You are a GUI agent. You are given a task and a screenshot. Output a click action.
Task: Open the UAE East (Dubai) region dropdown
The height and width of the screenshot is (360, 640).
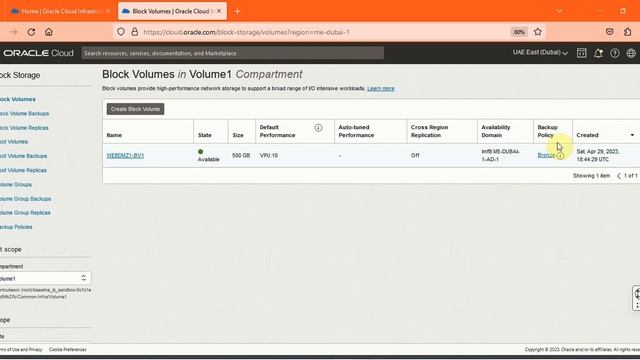pos(540,53)
